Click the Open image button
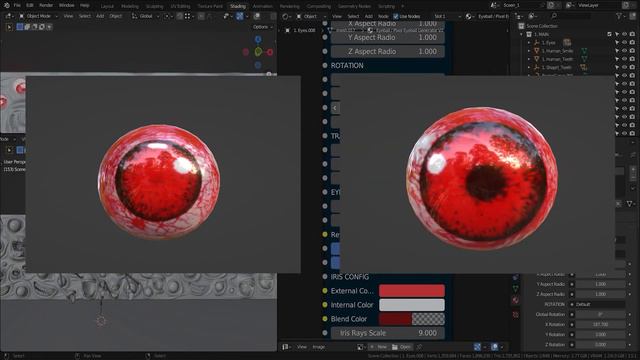The width and height of the screenshot is (640, 360). coord(402,347)
